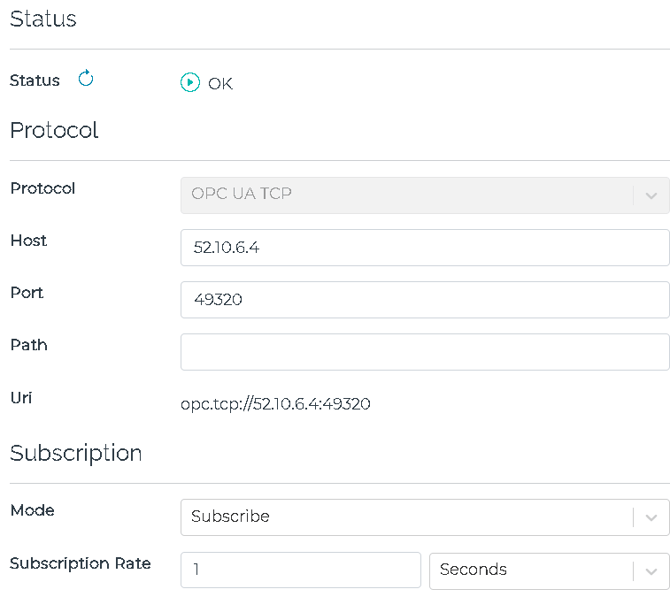670x597 pixels.
Task: Focus the empty Path input field
Action: click(x=424, y=351)
